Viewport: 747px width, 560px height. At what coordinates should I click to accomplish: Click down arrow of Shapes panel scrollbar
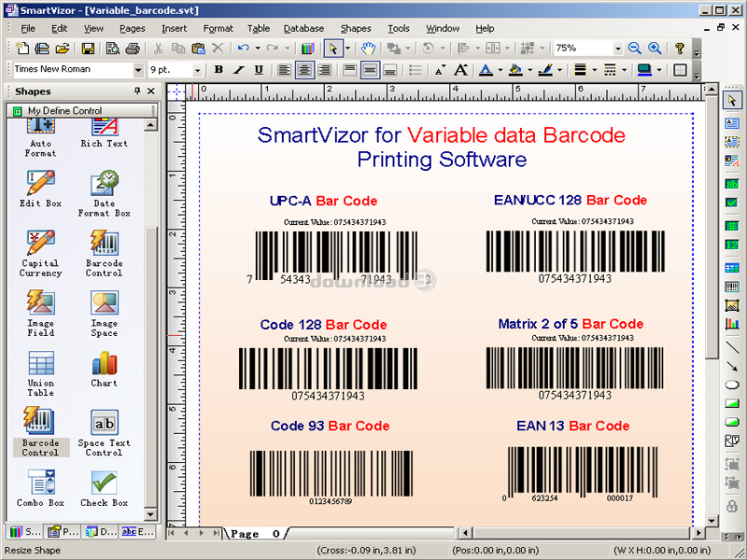pyautogui.click(x=150, y=514)
